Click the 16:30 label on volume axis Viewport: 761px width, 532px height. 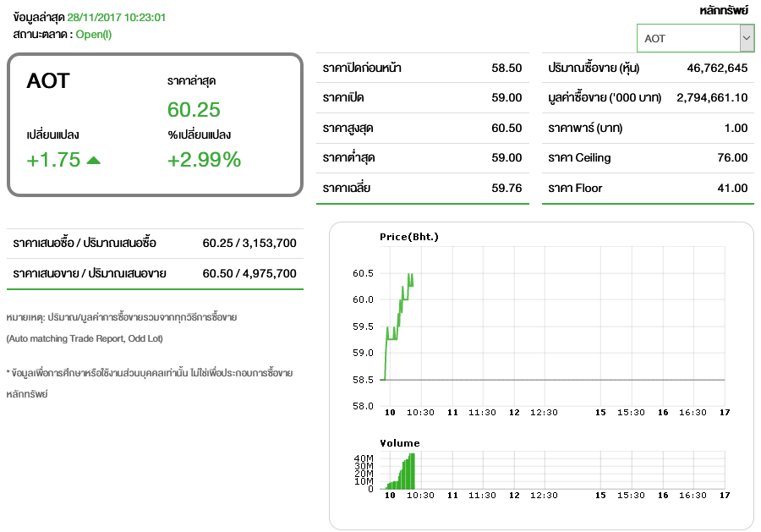point(693,496)
